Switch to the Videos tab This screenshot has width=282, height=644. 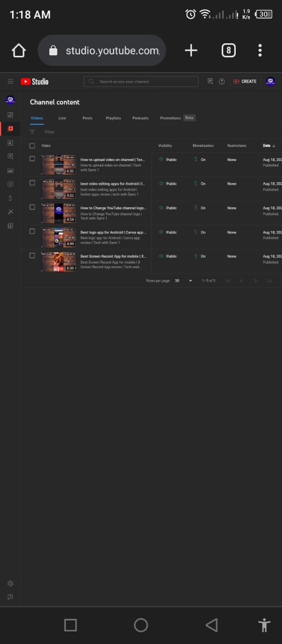pyautogui.click(x=37, y=118)
